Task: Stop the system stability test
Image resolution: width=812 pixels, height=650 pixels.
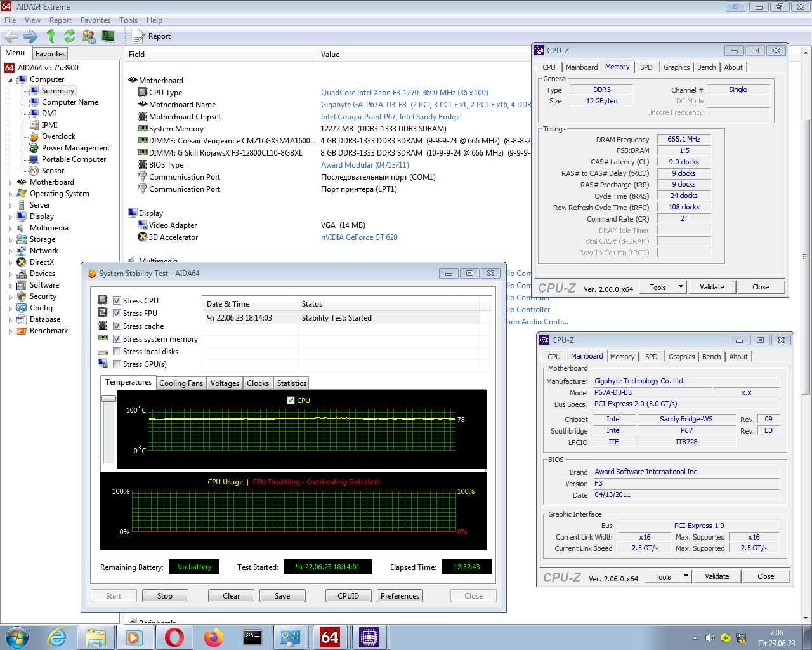Action: (165, 596)
